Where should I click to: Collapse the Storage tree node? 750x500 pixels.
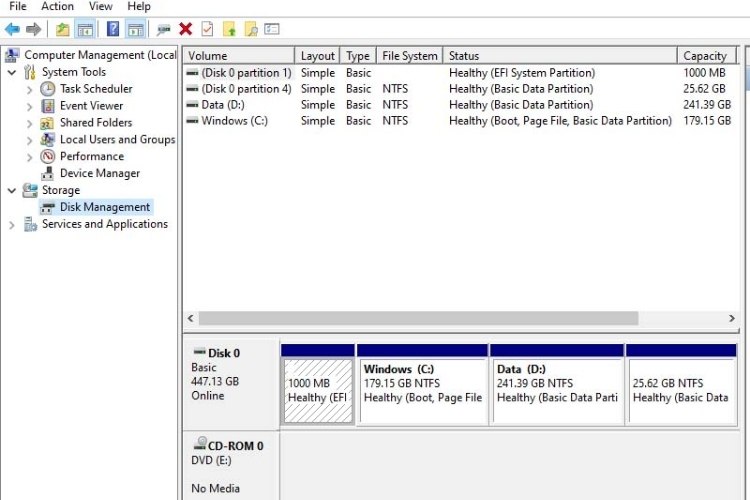tap(12, 190)
